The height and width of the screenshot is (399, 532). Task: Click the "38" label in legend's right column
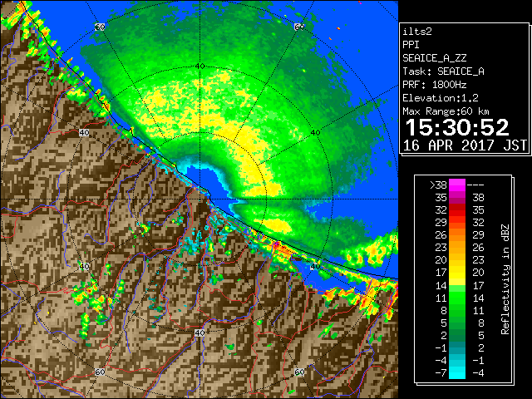tap(478, 198)
